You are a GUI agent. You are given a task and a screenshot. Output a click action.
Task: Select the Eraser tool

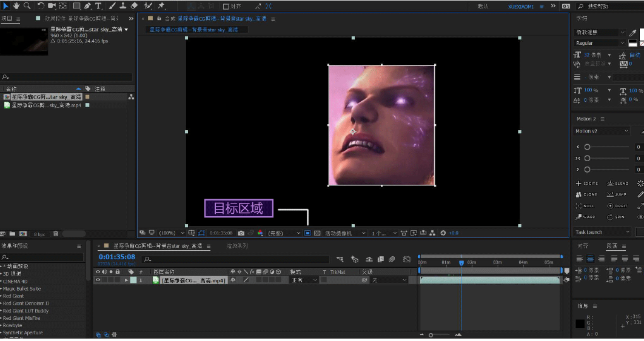pyautogui.click(x=134, y=5)
